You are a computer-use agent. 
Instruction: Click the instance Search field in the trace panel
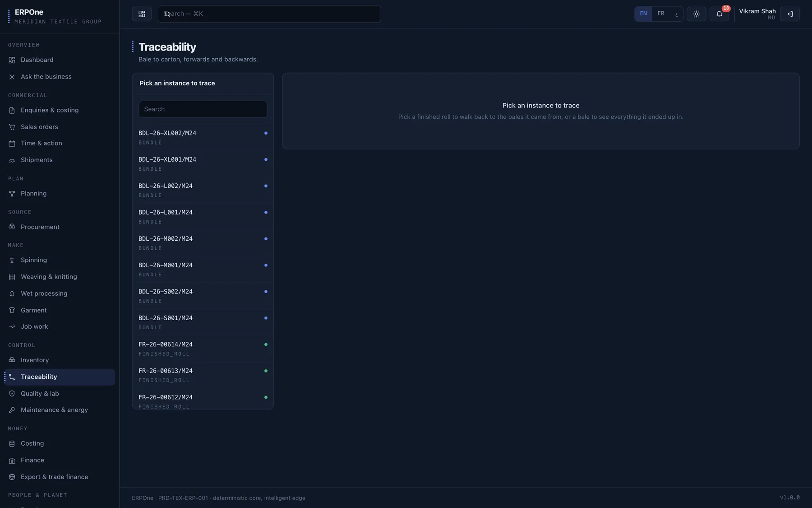pyautogui.click(x=203, y=109)
